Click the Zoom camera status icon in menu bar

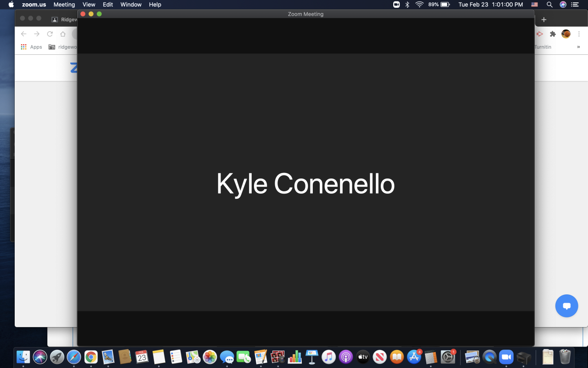[x=396, y=5]
